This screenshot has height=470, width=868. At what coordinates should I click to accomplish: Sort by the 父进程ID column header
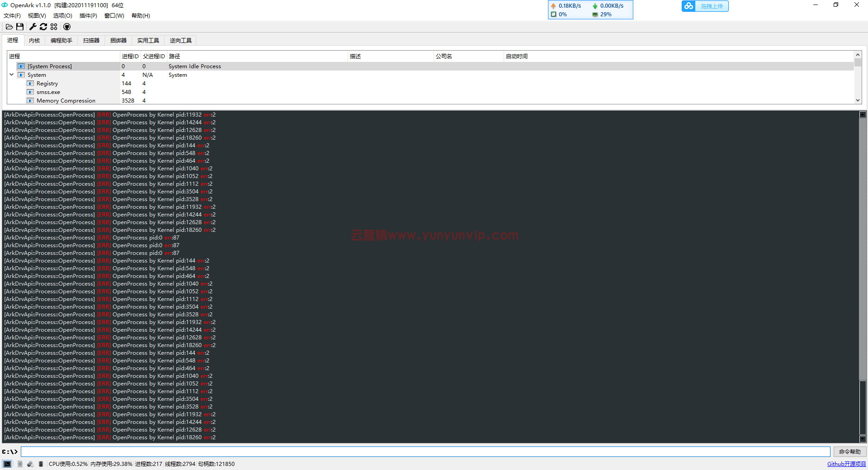pos(154,56)
